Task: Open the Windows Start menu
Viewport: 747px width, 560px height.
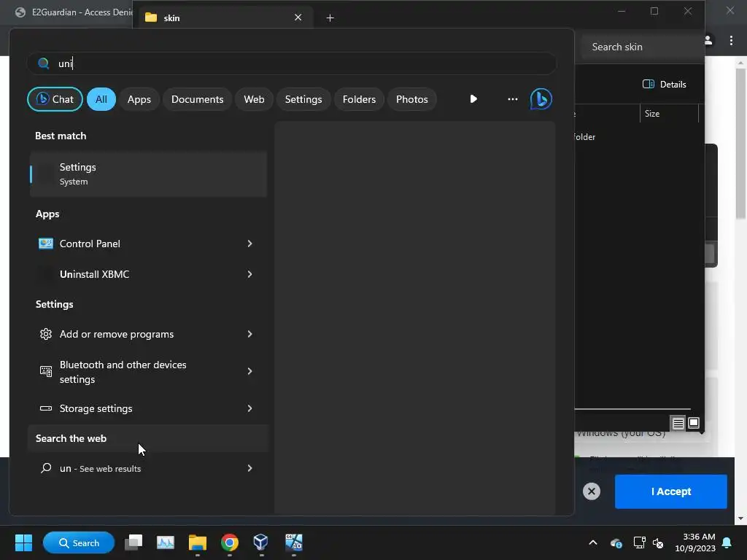Action: [x=23, y=542]
